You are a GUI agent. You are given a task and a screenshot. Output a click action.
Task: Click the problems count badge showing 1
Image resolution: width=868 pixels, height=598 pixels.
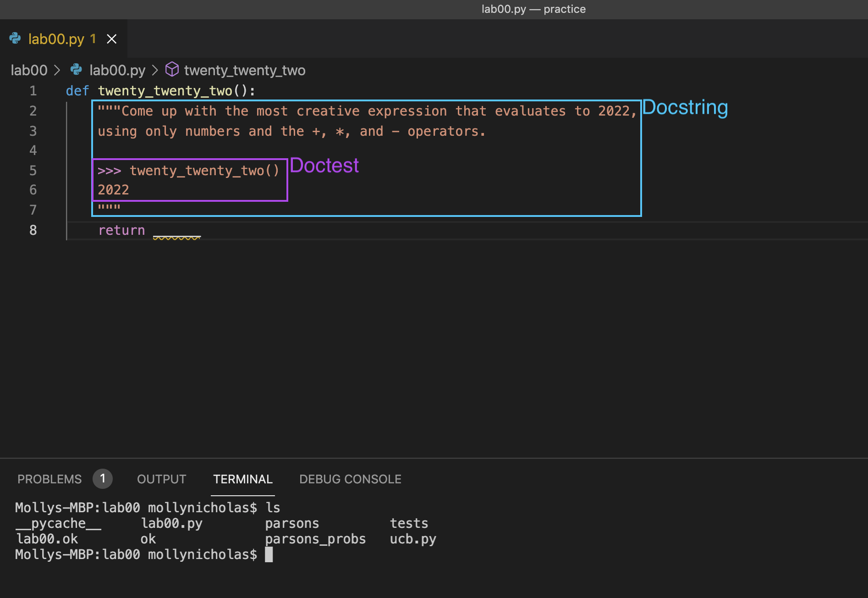pos(103,478)
